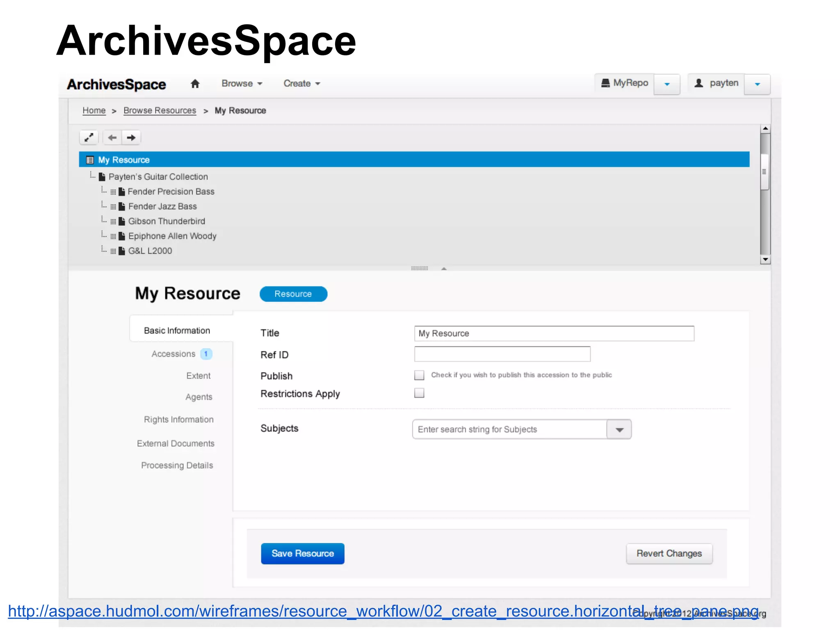The image size is (840, 630).
Task: Click grid handle beside Epiphone Allen Woody
Action: tap(113, 236)
